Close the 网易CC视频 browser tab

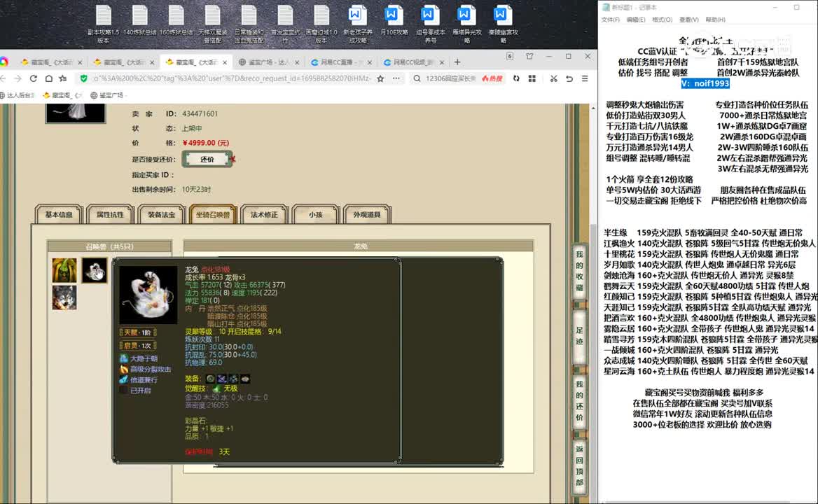[442, 62]
